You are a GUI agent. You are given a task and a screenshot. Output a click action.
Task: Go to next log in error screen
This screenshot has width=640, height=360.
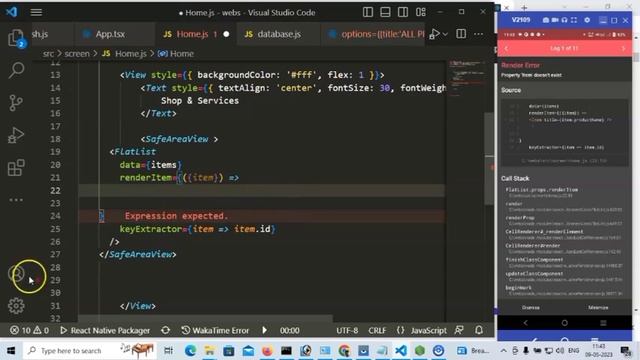tap(623, 48)
